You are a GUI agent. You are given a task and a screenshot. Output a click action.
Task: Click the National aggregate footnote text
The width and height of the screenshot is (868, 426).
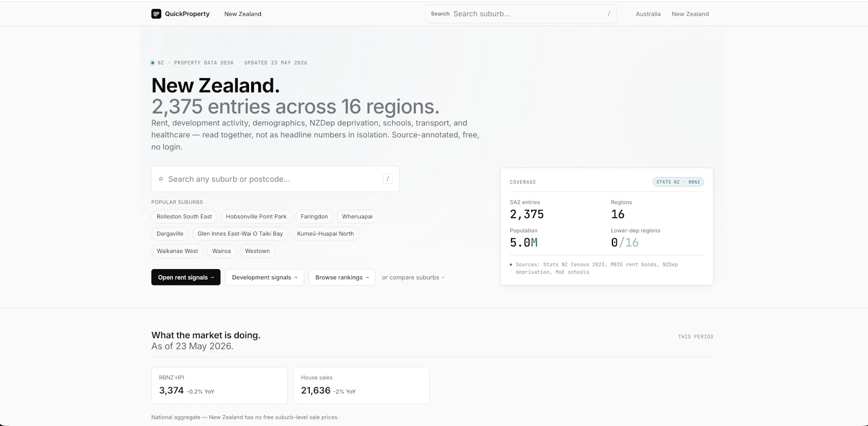coord(245,417)
